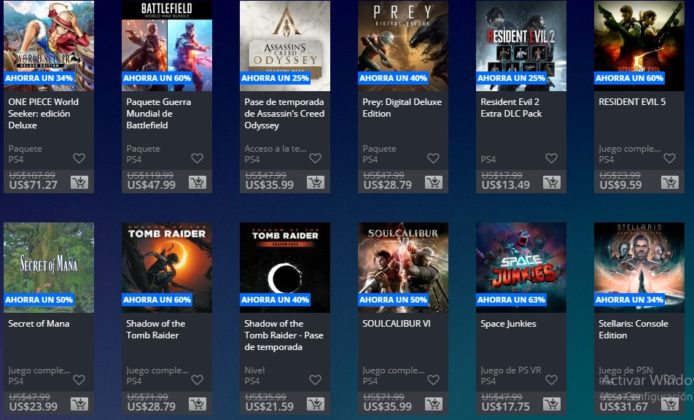Click the Battlefield World War Bundle cover art
The width and height of the screenshot is (694, 420).
point(167,46)
